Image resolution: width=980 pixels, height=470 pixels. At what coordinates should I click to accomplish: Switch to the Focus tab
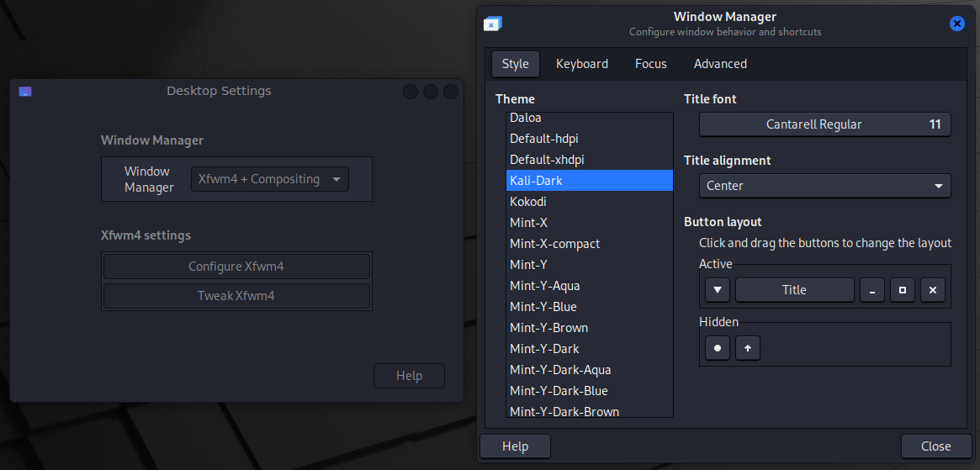650,64
